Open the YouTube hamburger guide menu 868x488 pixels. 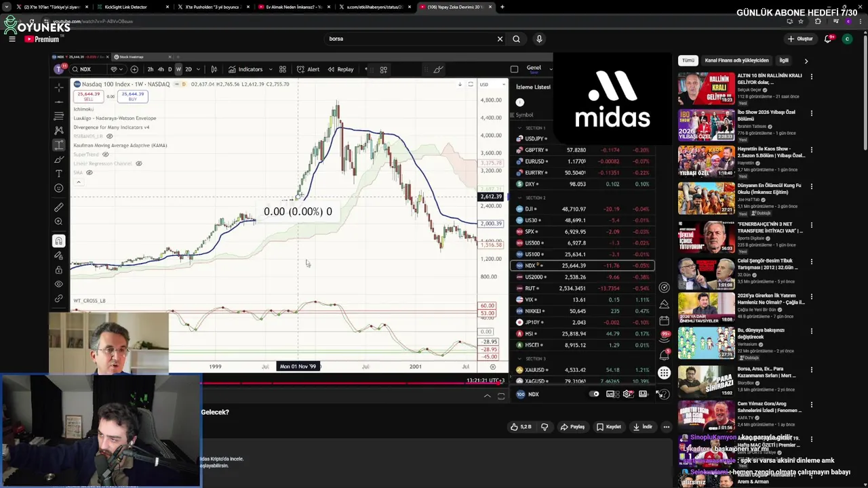12,39
